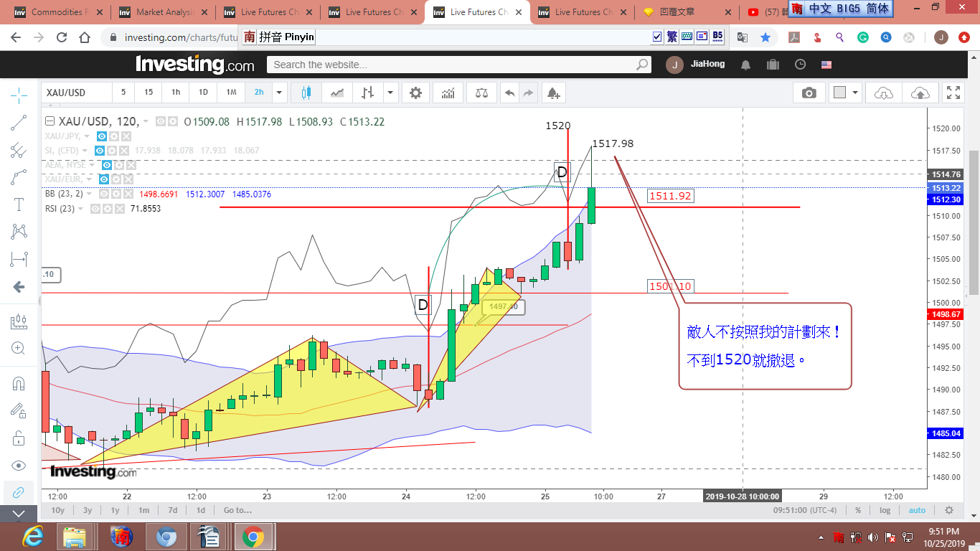980x551 pixels.
Task: Toggle log scale at bottom right
Action: (x=885, y=510)
